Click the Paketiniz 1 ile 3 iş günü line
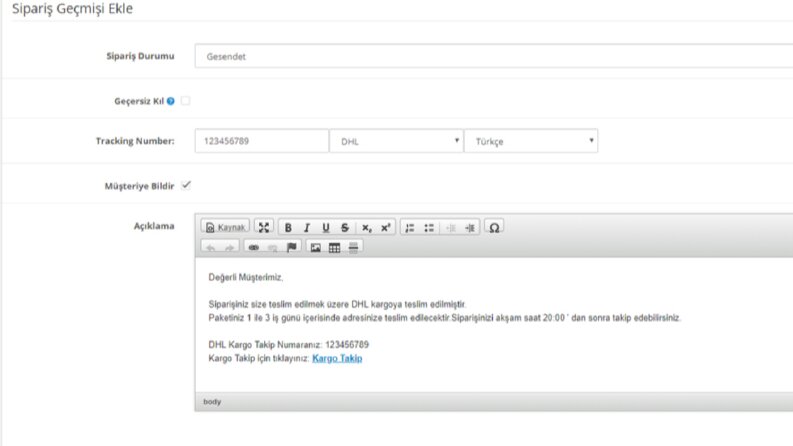 (x=445, y=318)
